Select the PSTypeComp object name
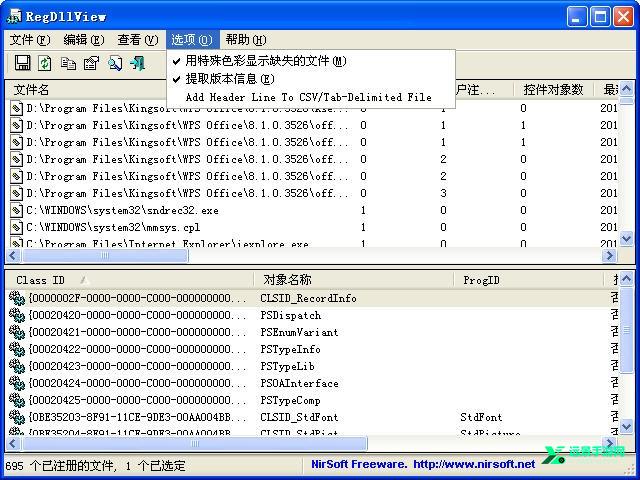This screenshot has height=480, width=640. click(290, 400)
